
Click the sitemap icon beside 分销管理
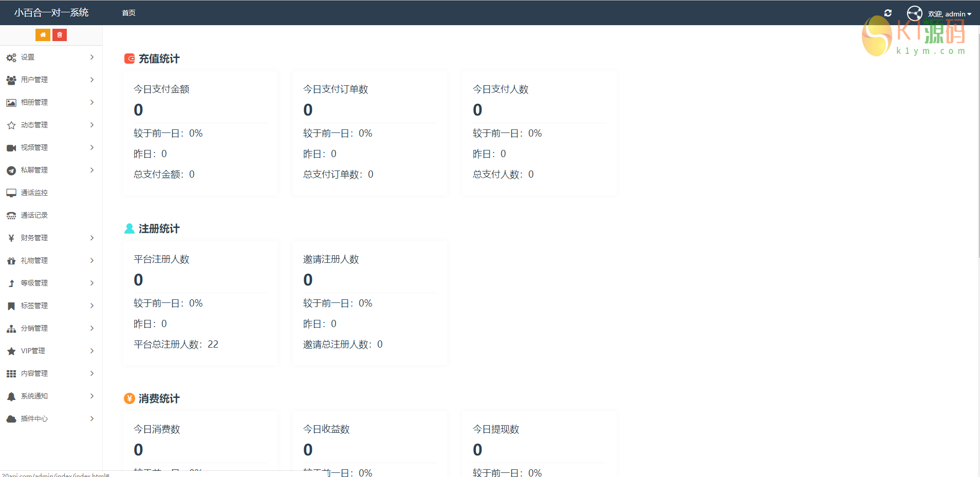[11, 329]
